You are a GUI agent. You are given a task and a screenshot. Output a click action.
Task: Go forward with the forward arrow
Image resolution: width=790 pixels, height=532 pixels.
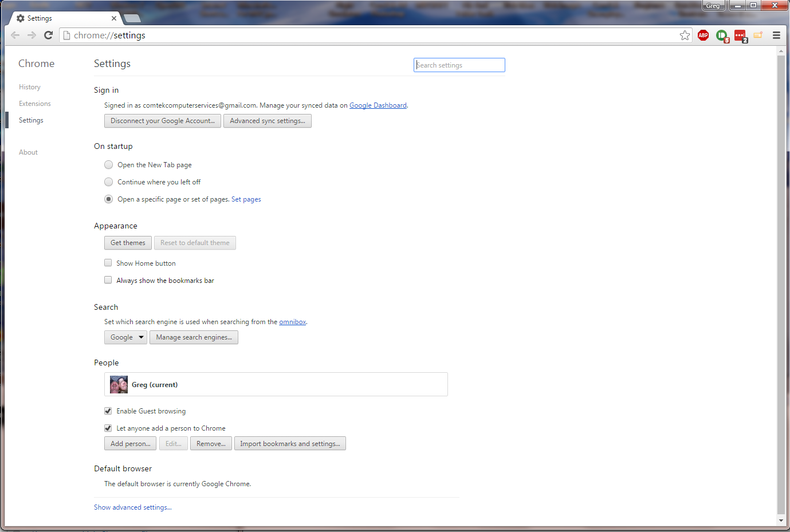pyautogui.click(x=32, y=36)
